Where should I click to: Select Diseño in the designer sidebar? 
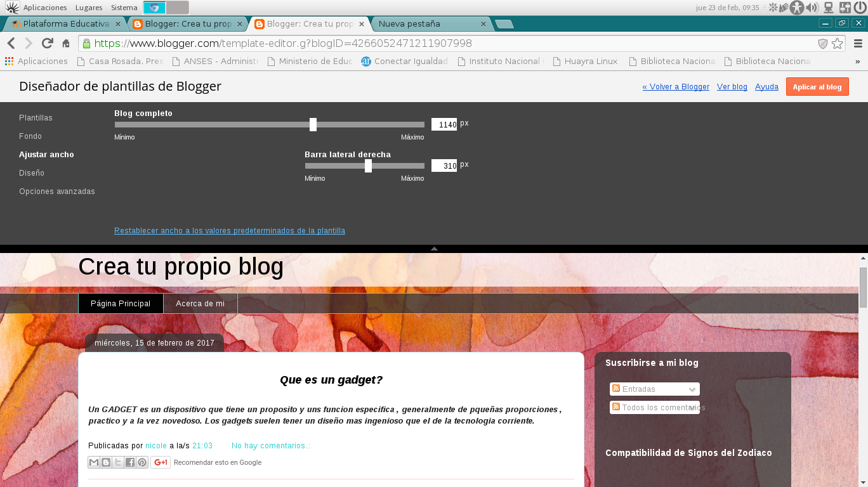click(x=32, y=173)
